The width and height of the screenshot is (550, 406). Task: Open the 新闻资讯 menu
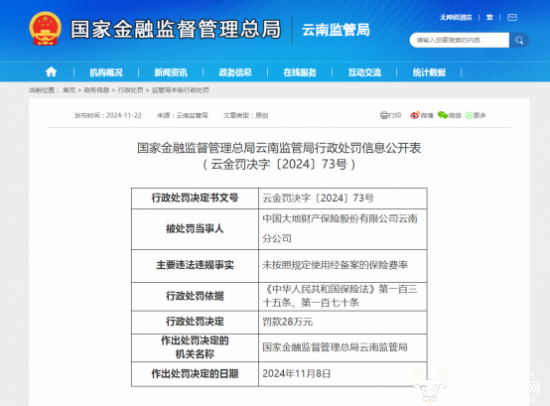coord(171,72)
